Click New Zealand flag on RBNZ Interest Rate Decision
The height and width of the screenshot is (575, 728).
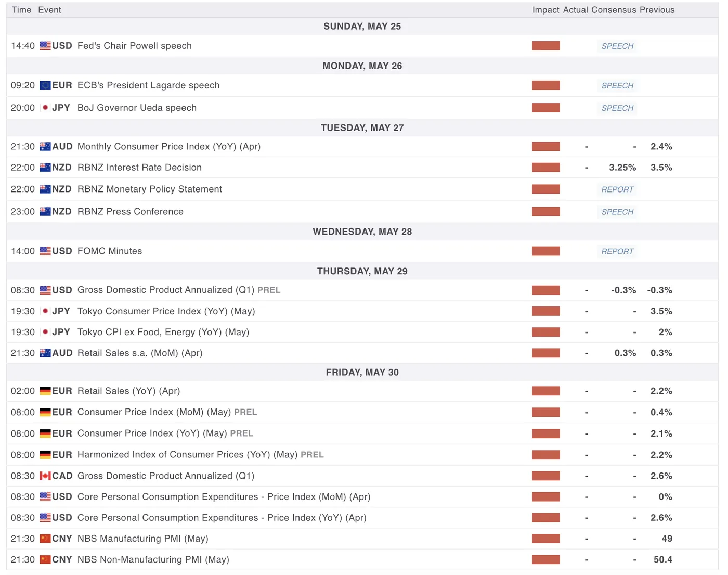coord(45,168)
